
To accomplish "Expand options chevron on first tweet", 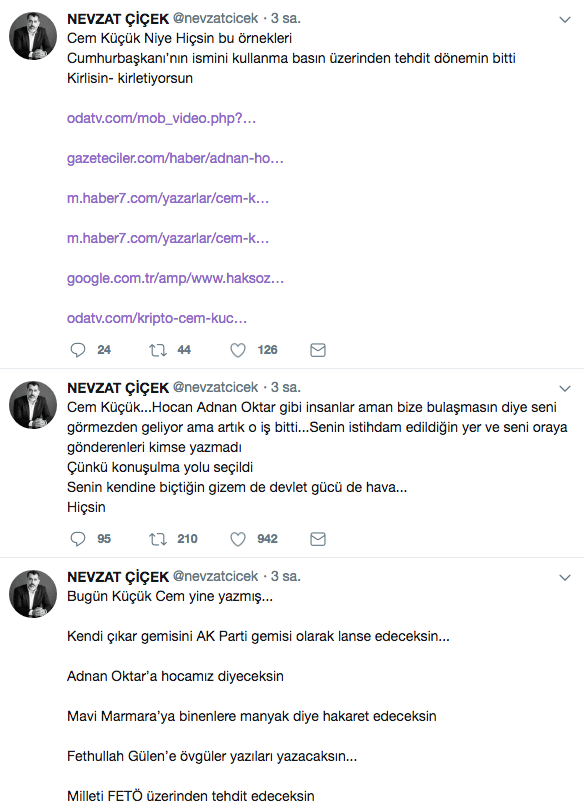I will [x=564, y=20].
